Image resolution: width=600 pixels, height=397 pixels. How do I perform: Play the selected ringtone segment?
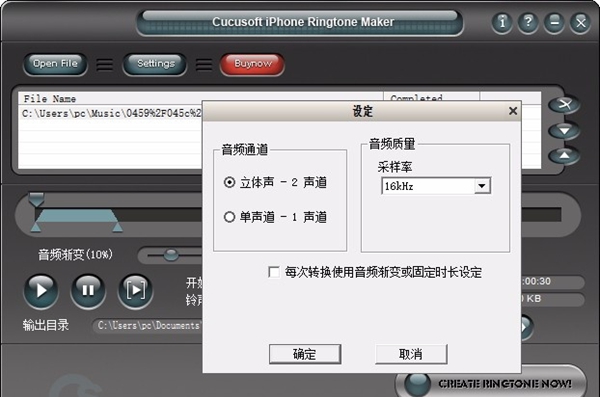point(135,291)
